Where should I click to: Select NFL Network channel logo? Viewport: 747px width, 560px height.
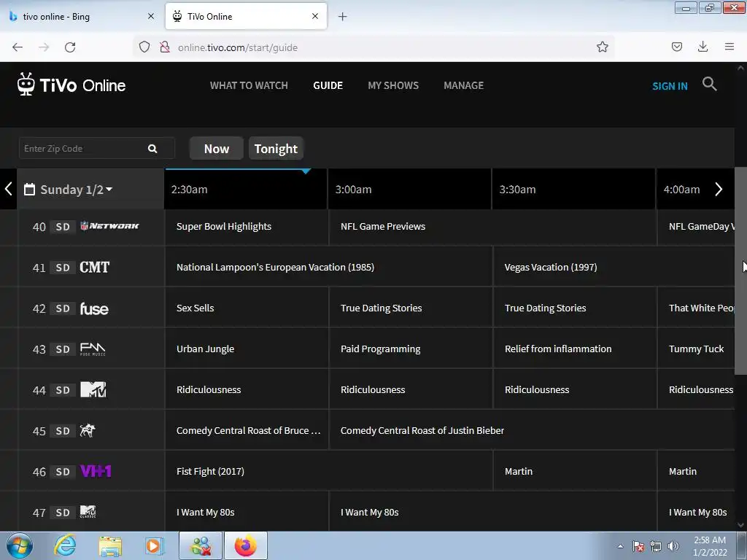[109, 226]
